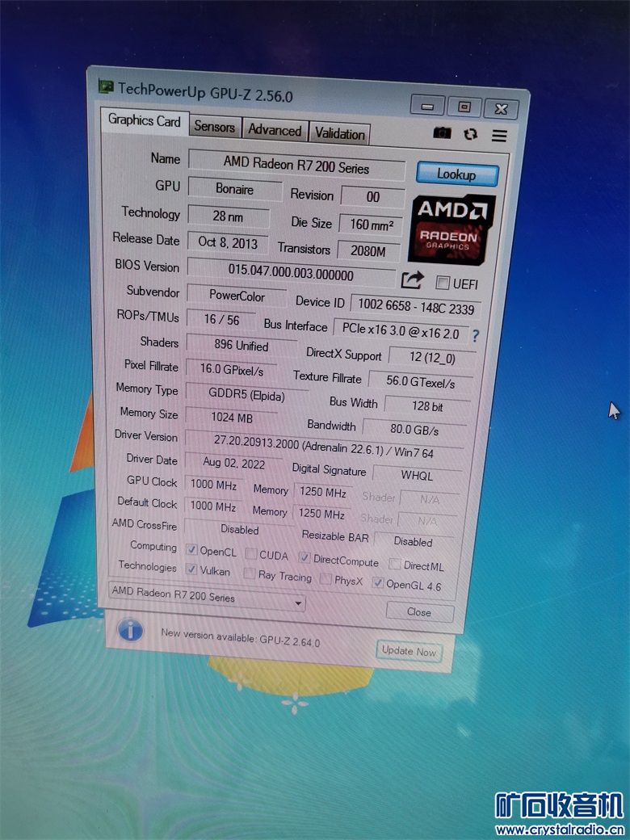Click New version available GPU-Z 2.64.0 text

(241, 636)
